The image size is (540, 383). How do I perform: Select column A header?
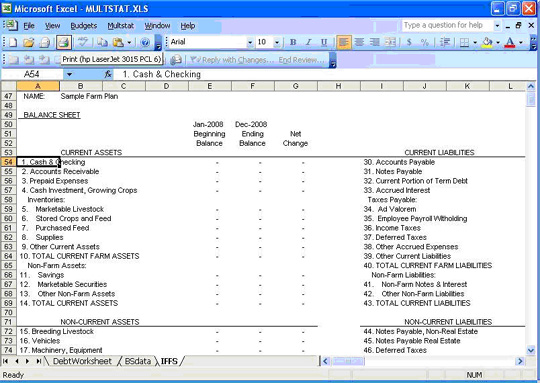coord(38,86)
